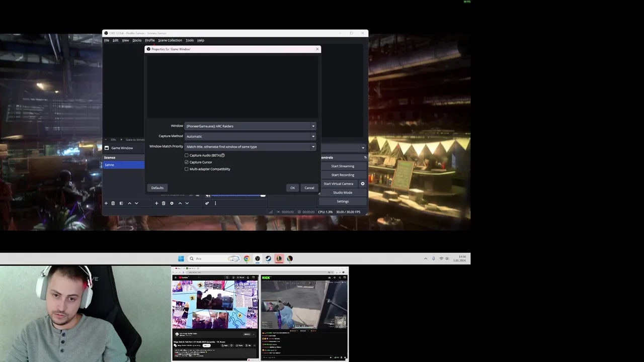Zoom in preview with plus icon
The image size is (644, 362).
pyautogui.click(x=121, y=140)
